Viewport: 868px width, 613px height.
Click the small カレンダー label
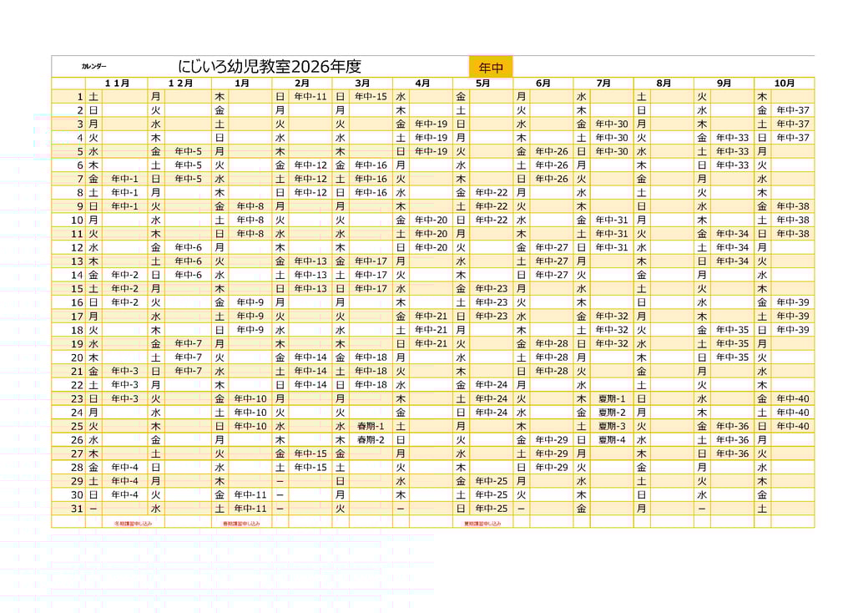point(93,67)
